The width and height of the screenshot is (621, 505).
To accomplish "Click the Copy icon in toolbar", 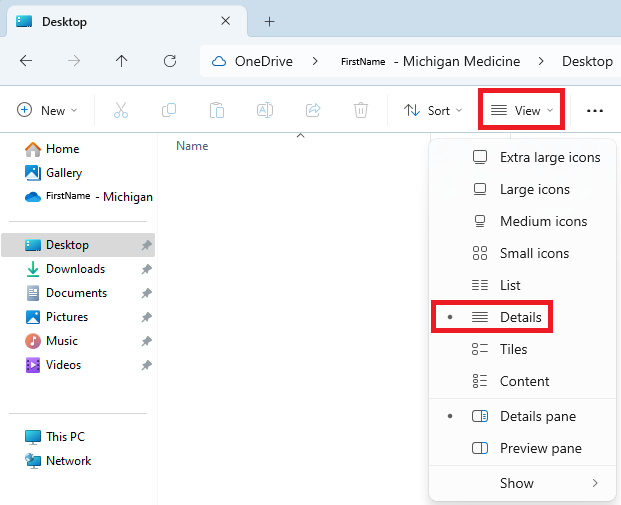I will (x=169, y=110).
